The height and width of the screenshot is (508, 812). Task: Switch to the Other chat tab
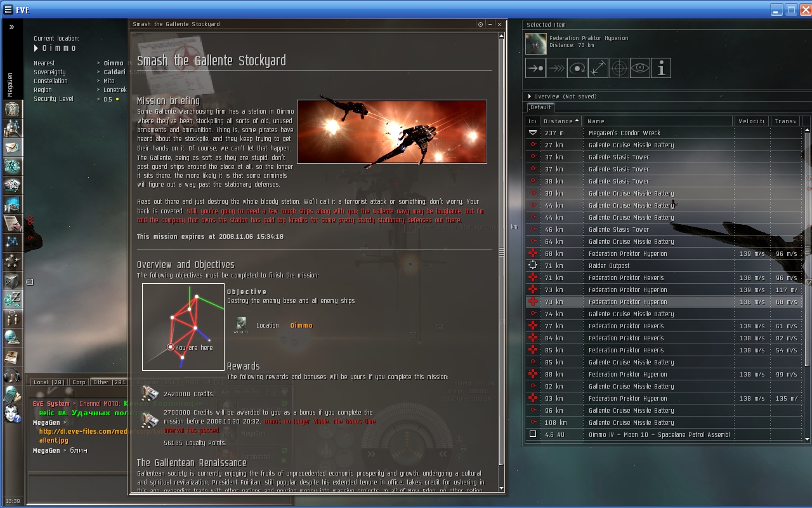pyautogui.click(x=109, y=382)
